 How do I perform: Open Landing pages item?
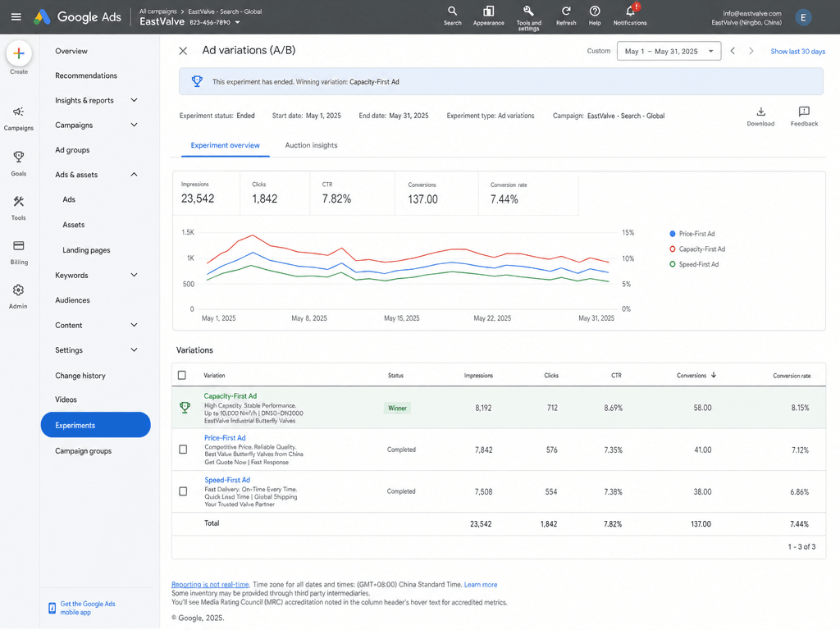click(x=86, y=250)
